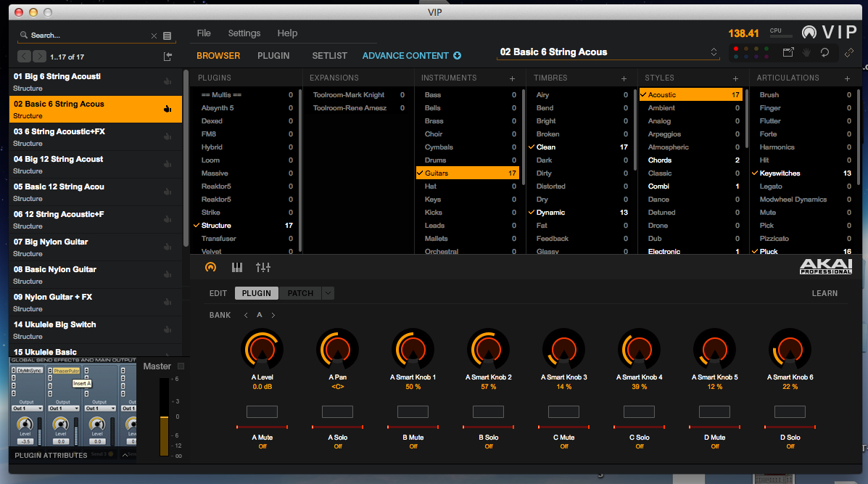Switch to the PLUGIN tab in top bar
The height and width of the screenshot is (484, 868).
pos(273,55)
